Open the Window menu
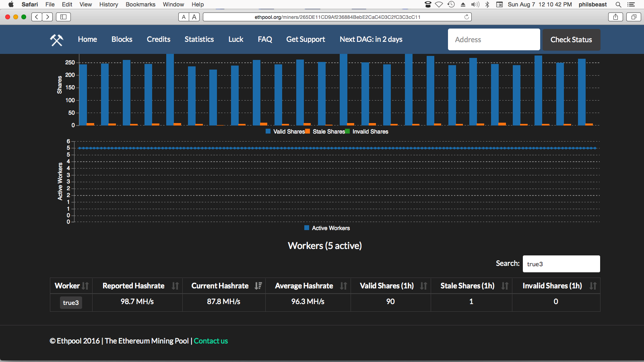 point(173,4)
